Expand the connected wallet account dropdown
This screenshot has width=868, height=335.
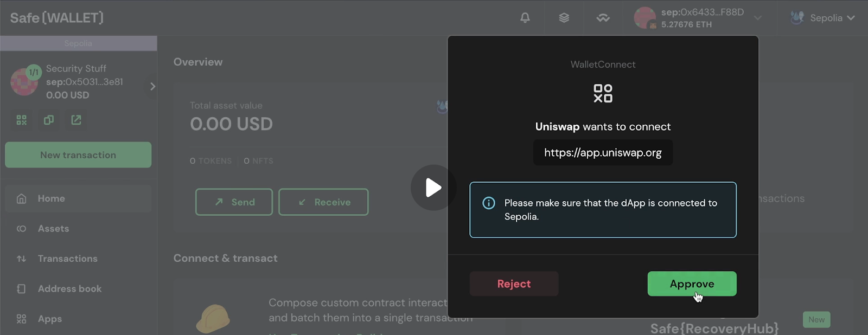[757, 18]
